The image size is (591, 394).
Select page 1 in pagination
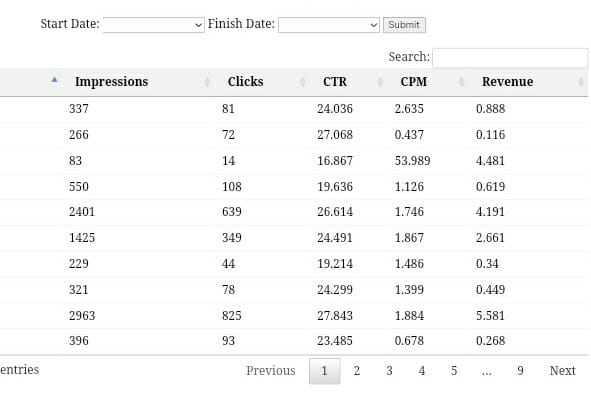pyautogui.click(x=325, y=371)
